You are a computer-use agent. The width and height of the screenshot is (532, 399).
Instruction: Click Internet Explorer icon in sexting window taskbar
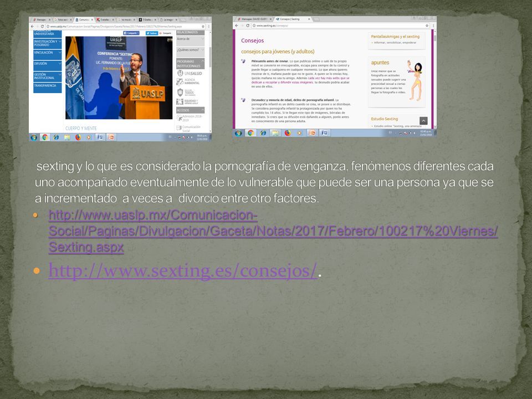[263, 133]
